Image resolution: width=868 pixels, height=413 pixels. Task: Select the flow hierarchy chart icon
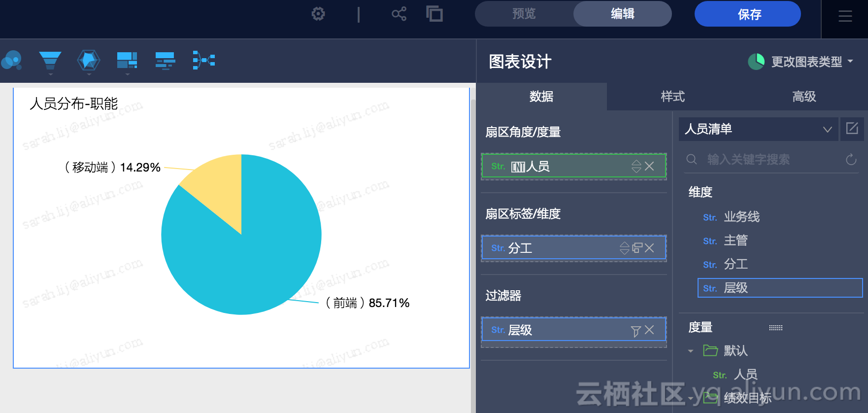point(204,60)
